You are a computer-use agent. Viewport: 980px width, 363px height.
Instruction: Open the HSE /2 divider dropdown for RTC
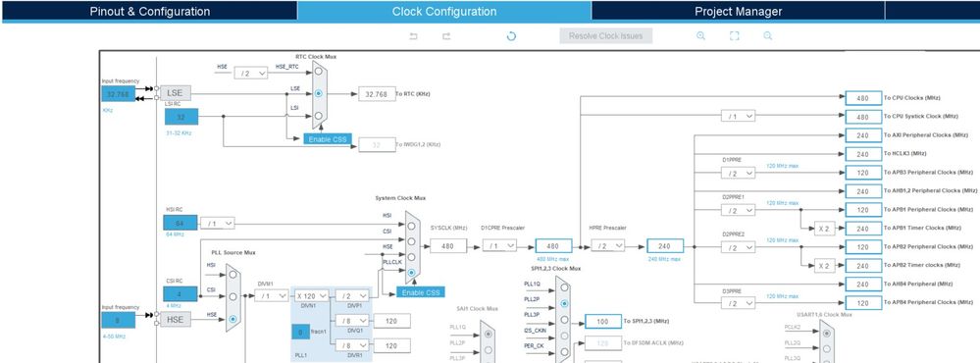click(250, 74)
